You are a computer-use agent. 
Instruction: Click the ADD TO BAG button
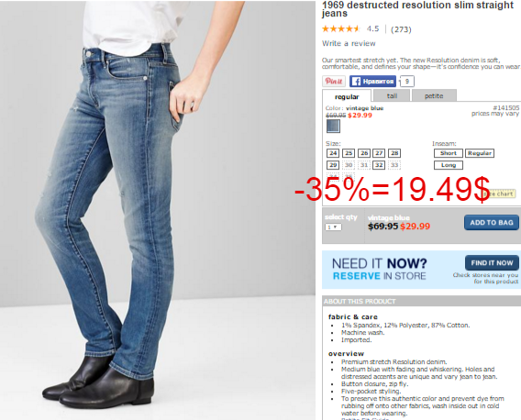(x=492, y=223)
